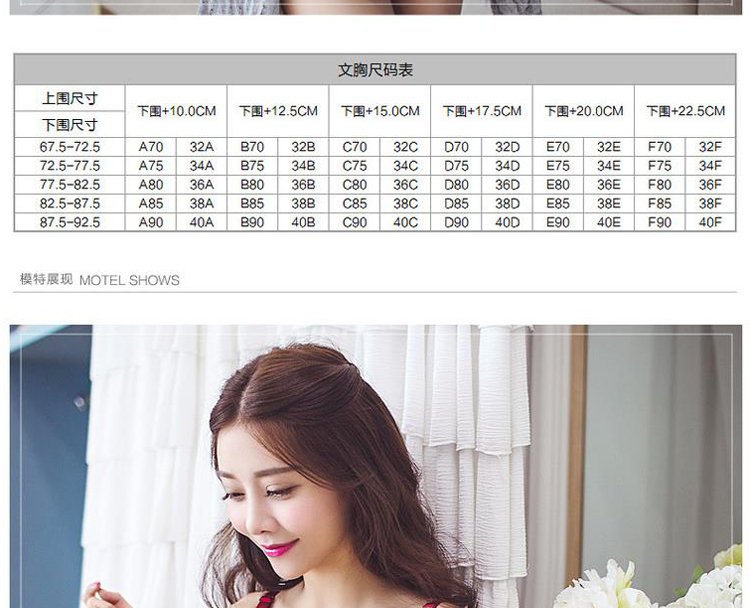The height and width of the screenshot is (608, 750).
Task: Click size cell 32B
Action: tap(303, 147)
